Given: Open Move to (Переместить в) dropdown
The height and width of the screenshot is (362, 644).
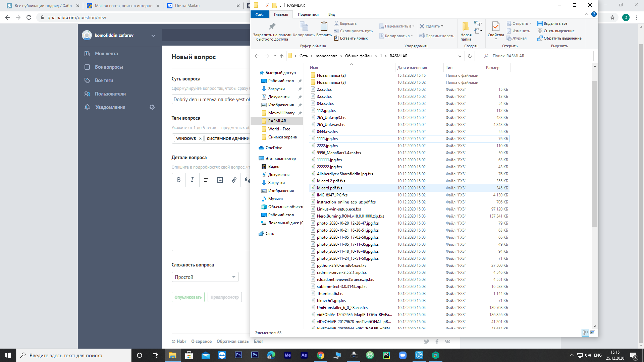Looking at the screenshot, I should [x=397, y=26].
